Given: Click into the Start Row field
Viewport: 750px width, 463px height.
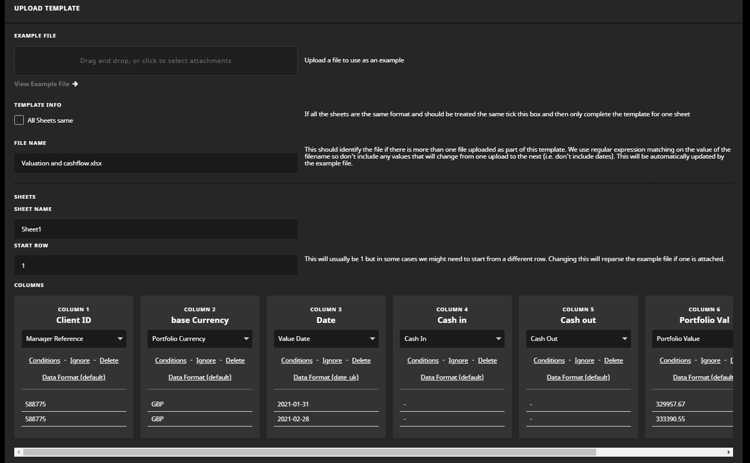Looking at the screenshot, I should point(155,265).
